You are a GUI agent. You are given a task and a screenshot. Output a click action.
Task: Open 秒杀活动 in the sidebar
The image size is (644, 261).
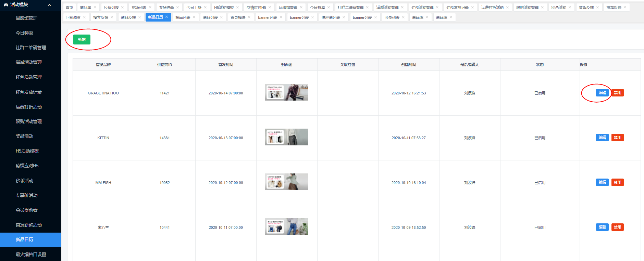pos(30,181)
